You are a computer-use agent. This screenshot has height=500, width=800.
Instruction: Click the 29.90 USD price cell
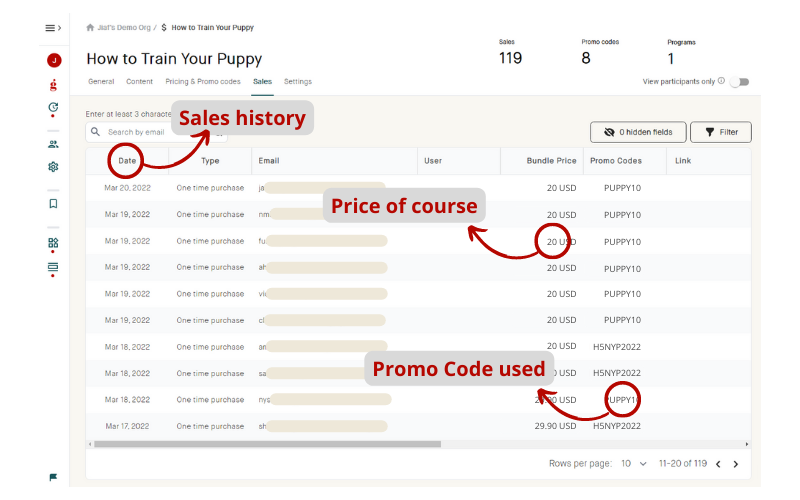pos(555,426)
